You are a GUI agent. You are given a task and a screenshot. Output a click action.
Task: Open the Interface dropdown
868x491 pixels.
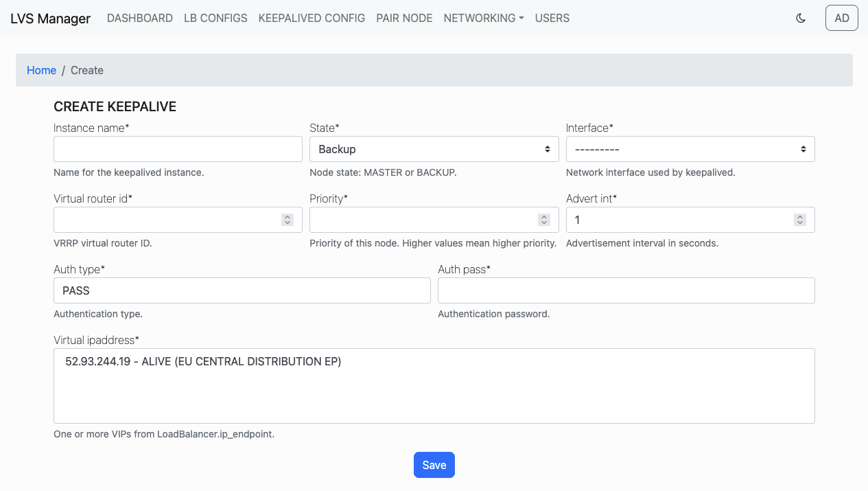coord(690,149)
